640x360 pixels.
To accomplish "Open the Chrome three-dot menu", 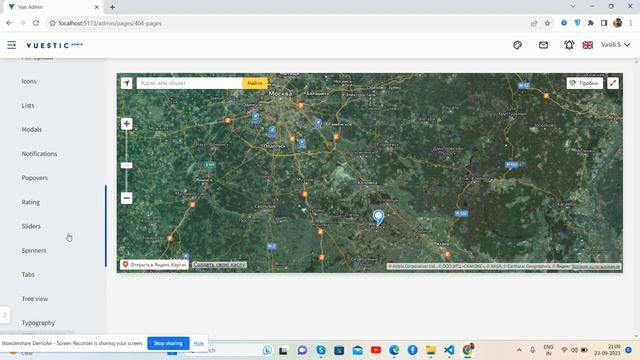I will (631, 23).
